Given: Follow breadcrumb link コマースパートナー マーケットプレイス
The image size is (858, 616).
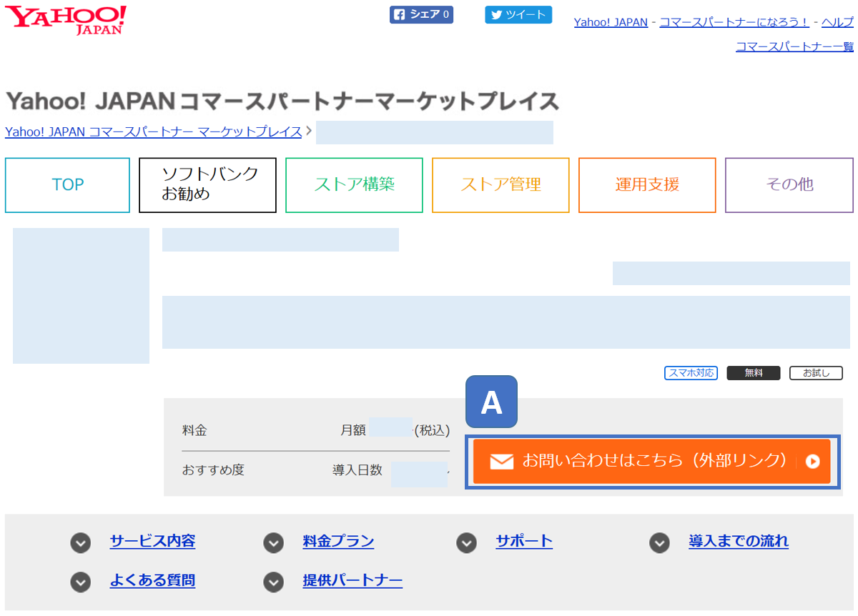Looking at the screenshot, I should coord(153,131).
